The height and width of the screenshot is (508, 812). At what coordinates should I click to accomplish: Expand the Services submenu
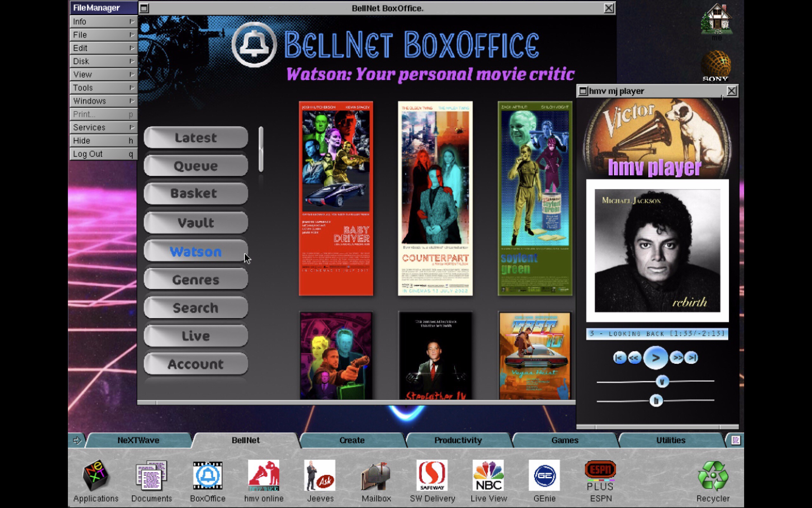click(103, 127)
